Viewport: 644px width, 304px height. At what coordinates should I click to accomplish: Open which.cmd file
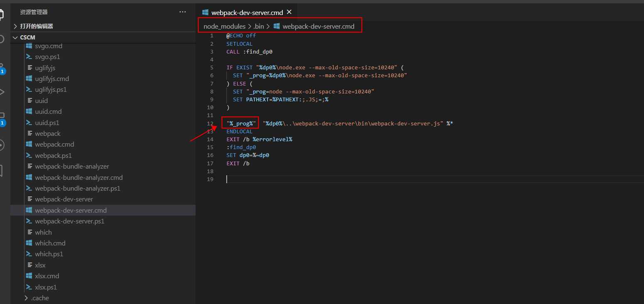point(50,243)
